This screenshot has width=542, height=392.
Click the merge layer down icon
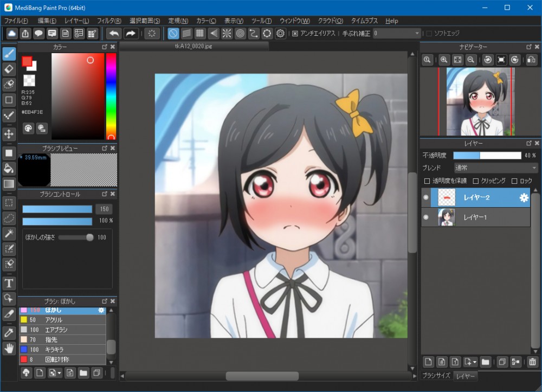tap(516, 362)
